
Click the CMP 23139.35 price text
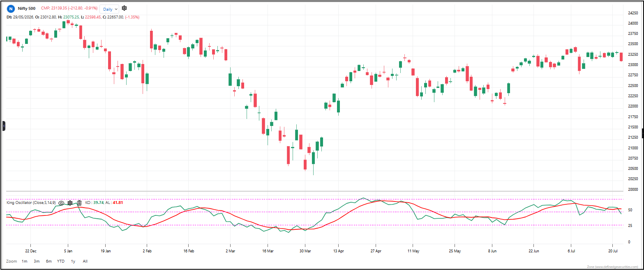click(x=69, y=8)
